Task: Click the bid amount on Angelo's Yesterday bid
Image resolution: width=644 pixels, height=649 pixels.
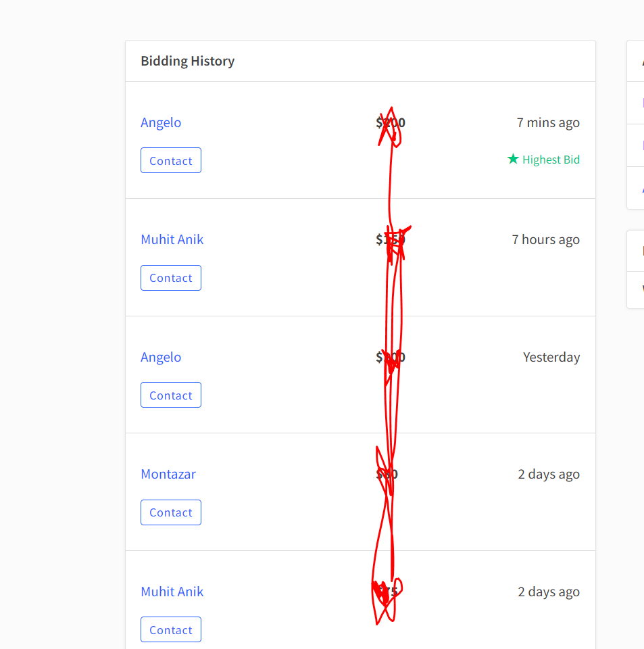Action: point(391,357)
